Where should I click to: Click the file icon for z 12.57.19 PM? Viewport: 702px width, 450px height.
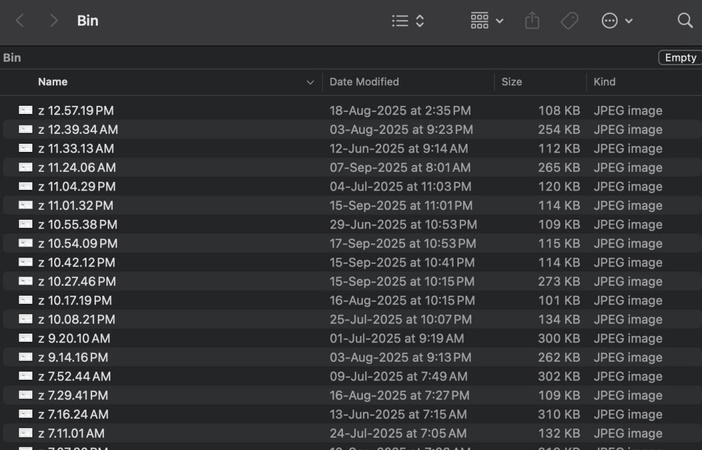point(25,110)
